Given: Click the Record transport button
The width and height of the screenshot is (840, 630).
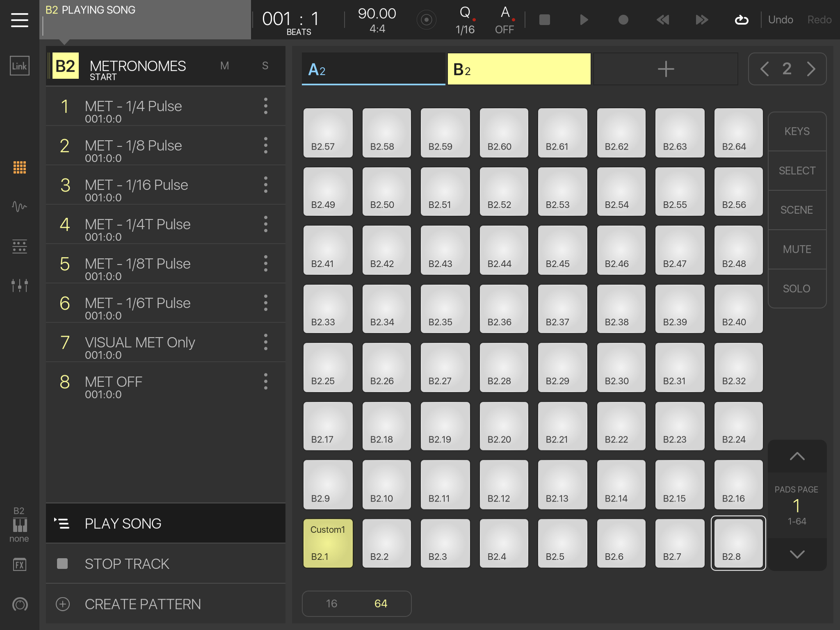Looking at the screenshot, I should click(x=623, y=20).
